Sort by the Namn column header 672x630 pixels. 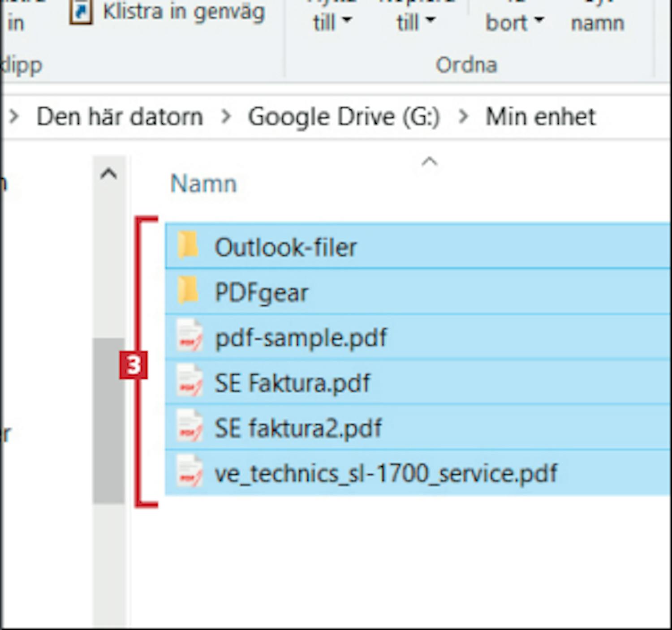(x=203, y=184)
